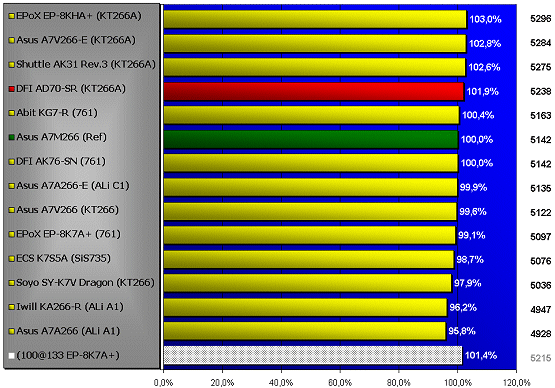This screenshot has width=555, height=388.
Task: Select the label Asus A7M266 (Ref)
Action: tap(61, 137)
